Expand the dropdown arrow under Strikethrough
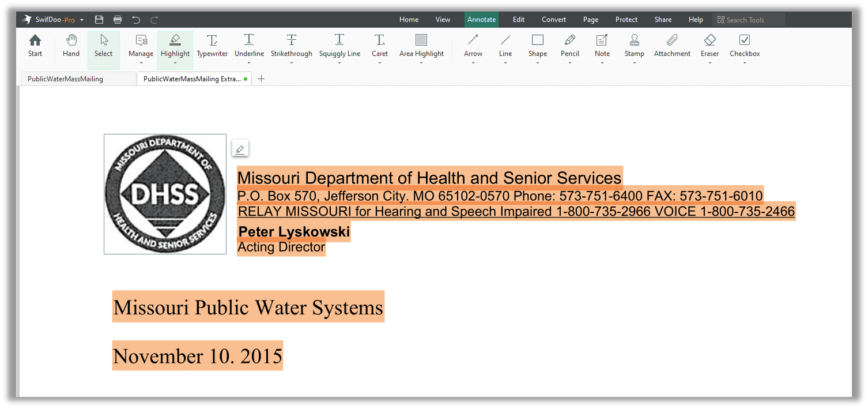The height and width of the screenshot is (409, 868). pos(292,63)
